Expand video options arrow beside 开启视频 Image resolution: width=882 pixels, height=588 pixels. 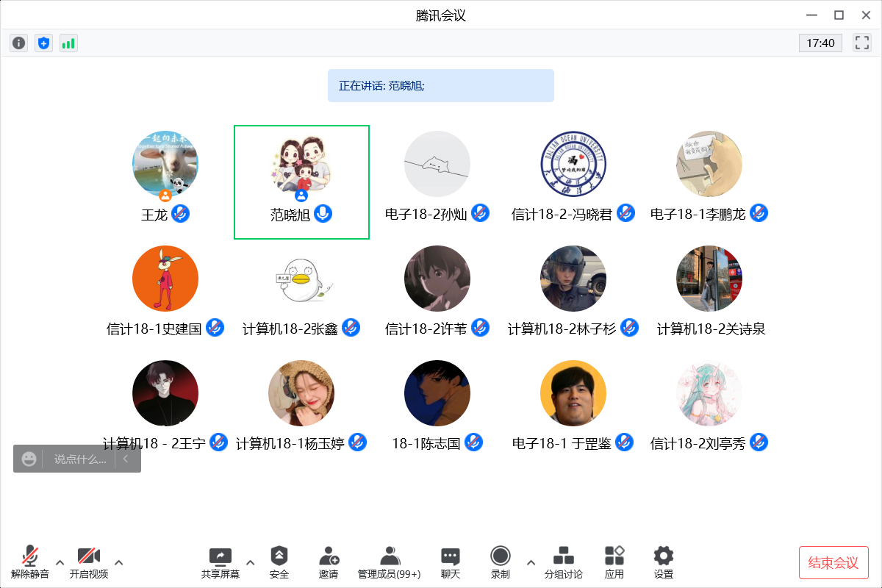[x=119, y=563]
